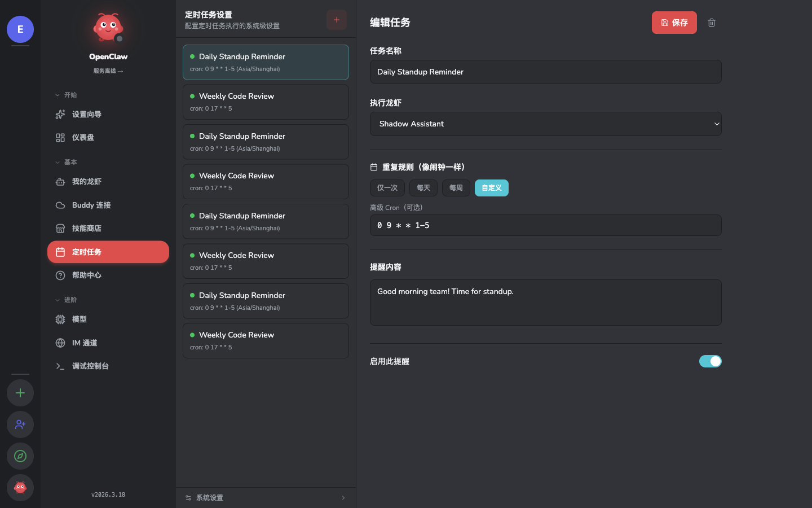Viewport: 812px width, 508px height.
Task: Collapse the 基本 sidebar section
Action: [68, 162]
